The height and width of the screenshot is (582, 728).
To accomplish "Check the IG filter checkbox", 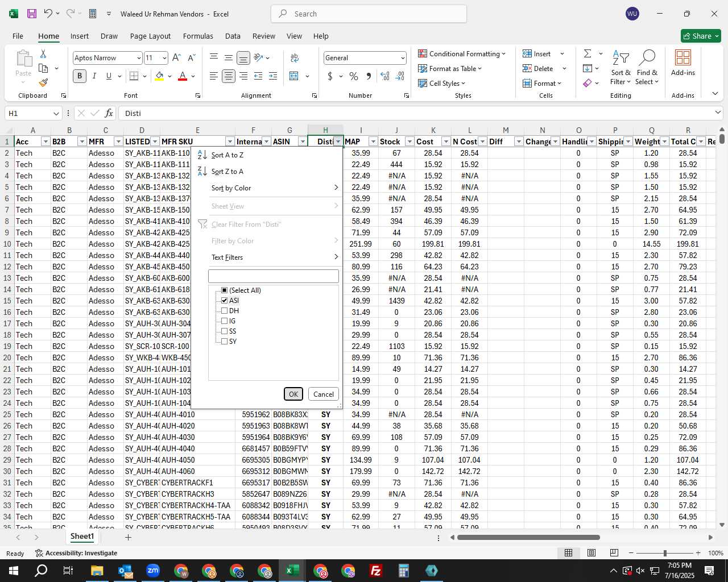I will (224, 321).
